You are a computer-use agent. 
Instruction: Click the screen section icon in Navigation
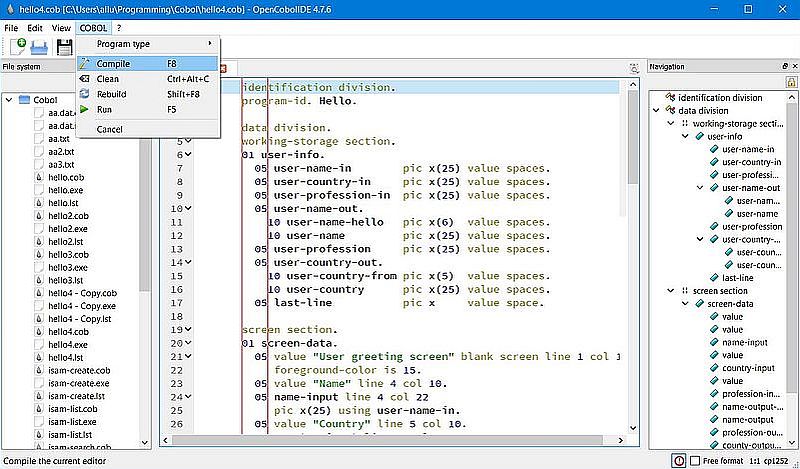pyautogui.click(x=685, y=290)
